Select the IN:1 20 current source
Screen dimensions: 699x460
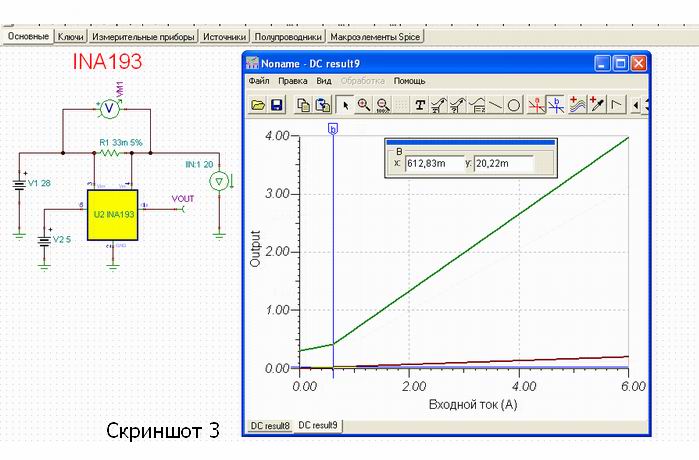pyautogui.click(x=219, y=181)
